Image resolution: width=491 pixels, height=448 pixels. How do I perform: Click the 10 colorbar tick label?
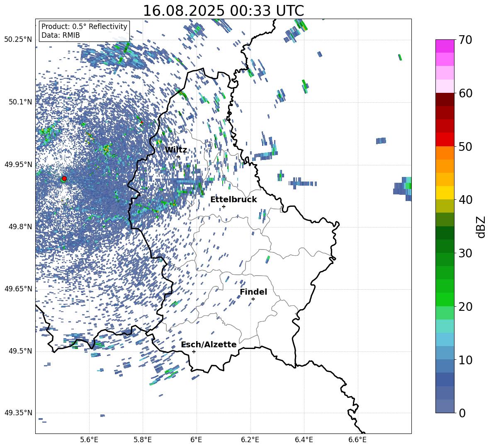[465, 360]
